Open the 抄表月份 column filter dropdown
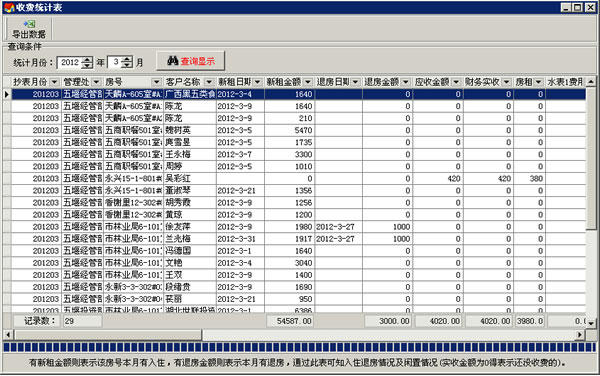The image size is (600, 376). click(54, 82)
